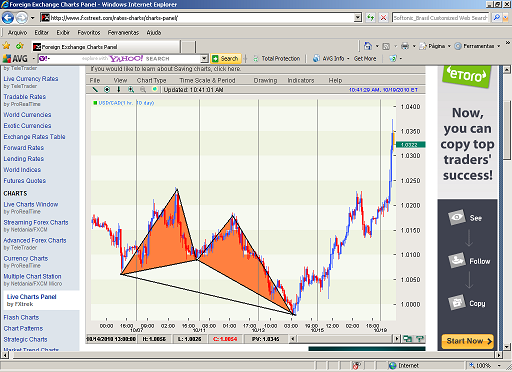This screenshot has width=512, height=372.
Task: Expand the AVG Info dropdown
Action: tap(348, 59)
